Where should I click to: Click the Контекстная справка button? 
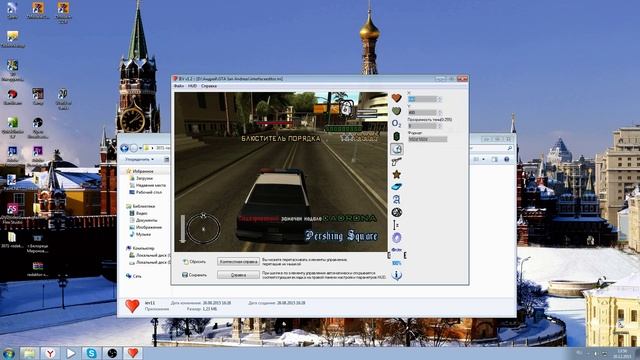click(238, 262)
